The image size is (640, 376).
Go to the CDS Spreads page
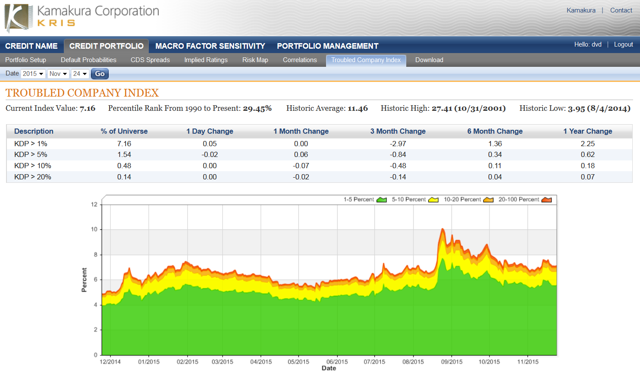(150, 60)
